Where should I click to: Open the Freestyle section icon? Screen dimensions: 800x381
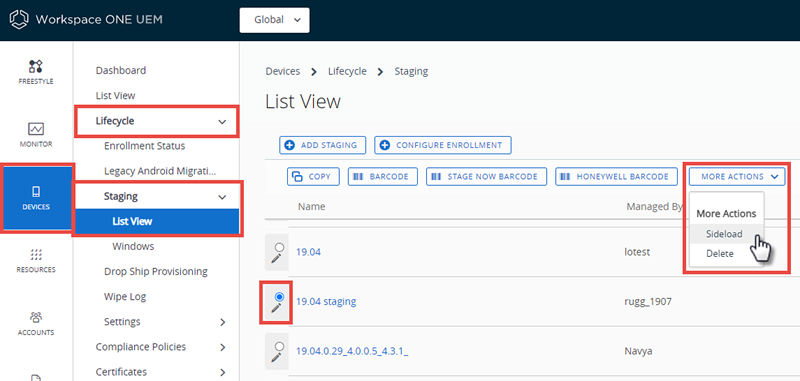tap(36, 66)
